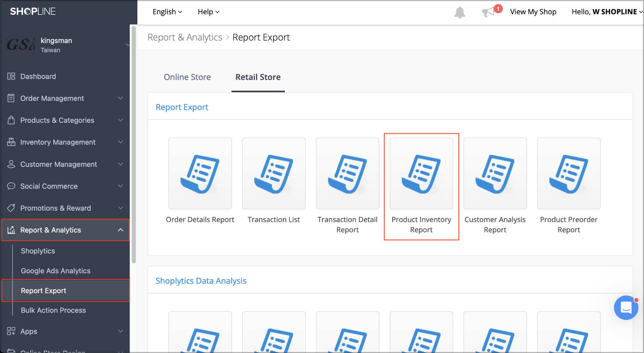This screenshot has width=644, height=353.
Task: Click the SHOPLINE logo
Action: pos(33,12)
